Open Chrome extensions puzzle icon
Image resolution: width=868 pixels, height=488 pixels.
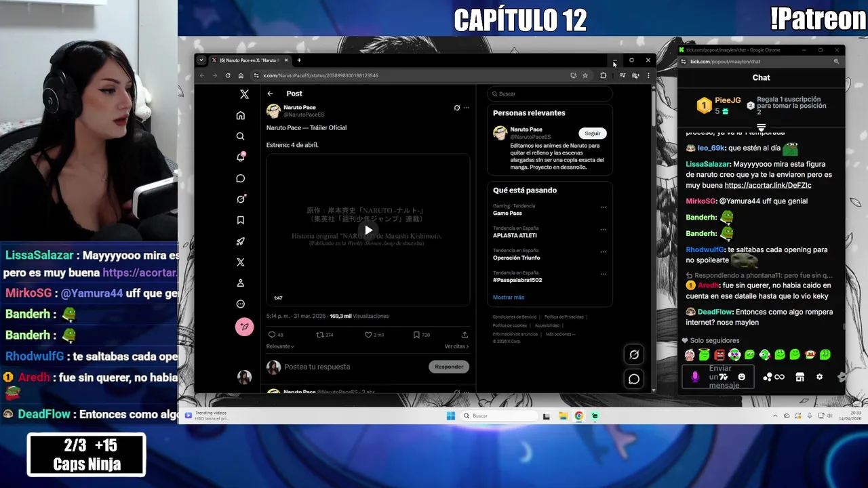point(603,75)
